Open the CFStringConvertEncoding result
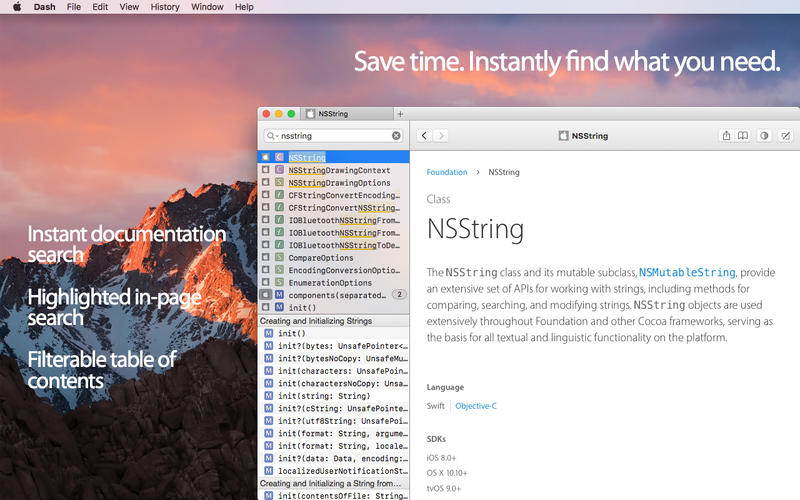 pyautogui.click(x=334, y=195)
